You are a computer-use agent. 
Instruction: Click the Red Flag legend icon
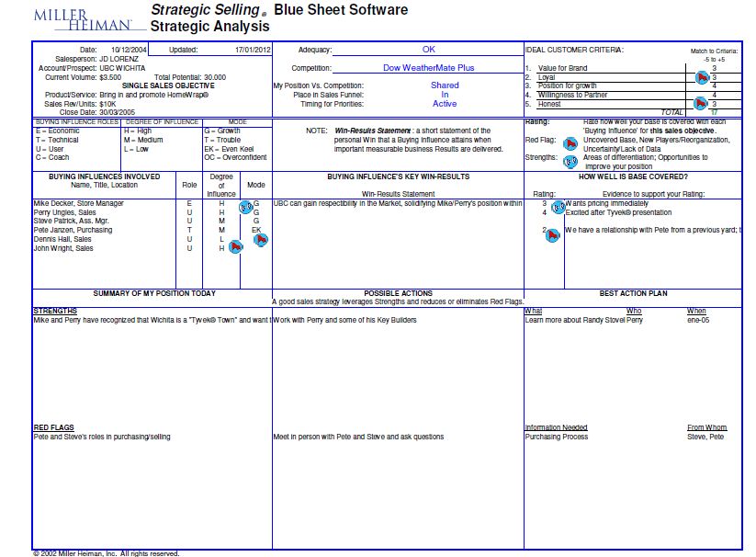pos(570,143)
